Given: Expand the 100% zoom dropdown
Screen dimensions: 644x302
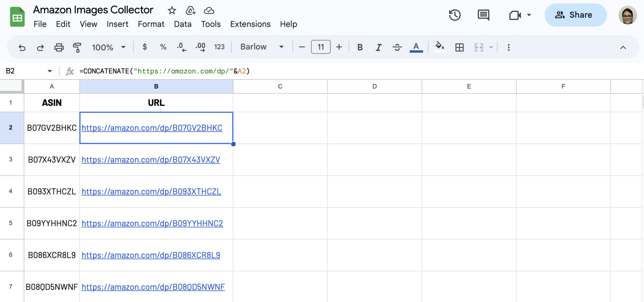Looking at the screenshot, I should (x=108, y=47).
